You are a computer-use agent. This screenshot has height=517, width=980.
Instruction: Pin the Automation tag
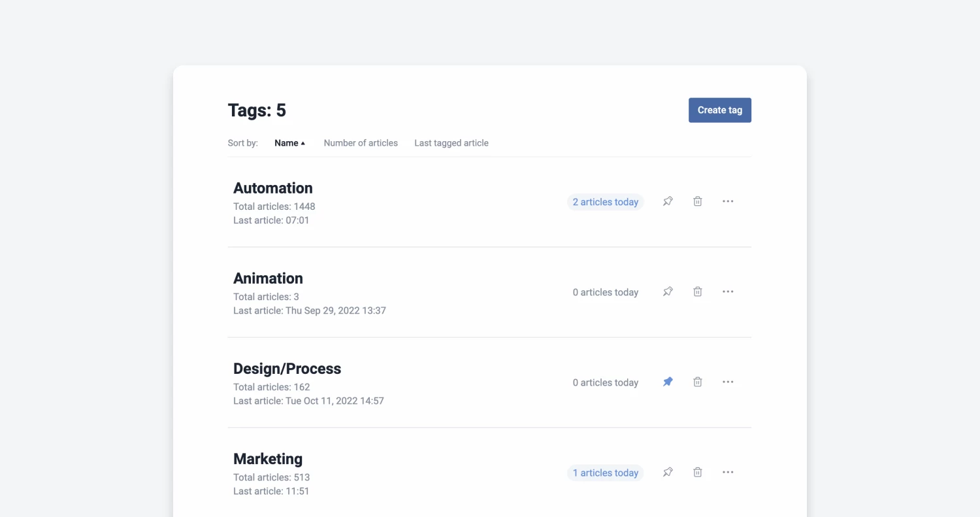(668, 201)
